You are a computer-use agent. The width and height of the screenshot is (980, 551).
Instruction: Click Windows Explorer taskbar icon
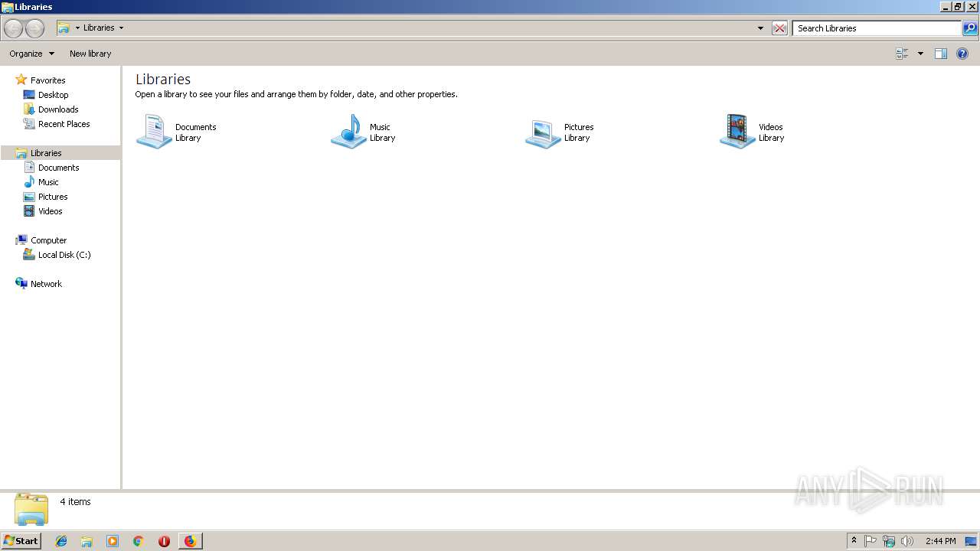[87, 541]
